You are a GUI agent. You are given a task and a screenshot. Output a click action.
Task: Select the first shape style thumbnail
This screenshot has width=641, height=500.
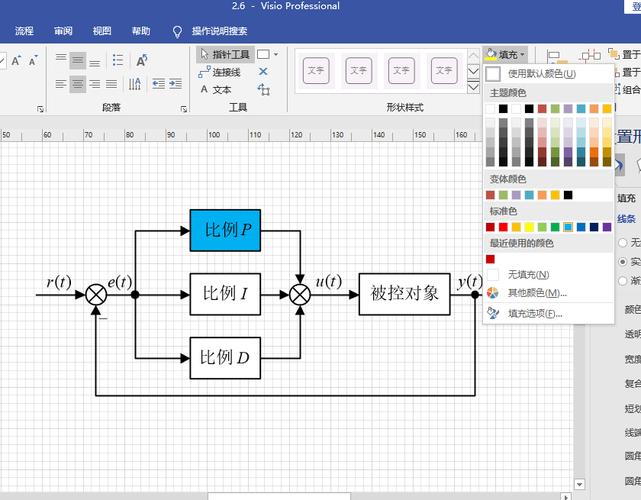coord(316,71)
